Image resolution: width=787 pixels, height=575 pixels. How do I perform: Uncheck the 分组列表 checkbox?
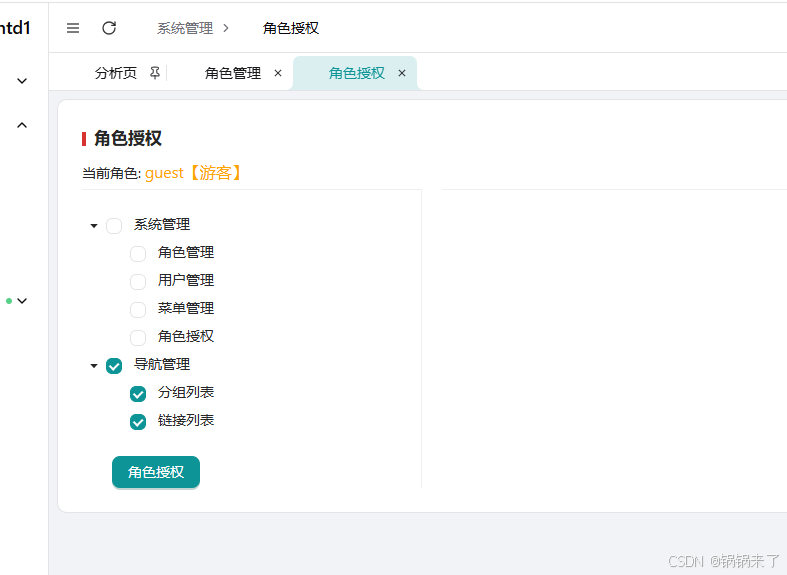click(138, 394)
